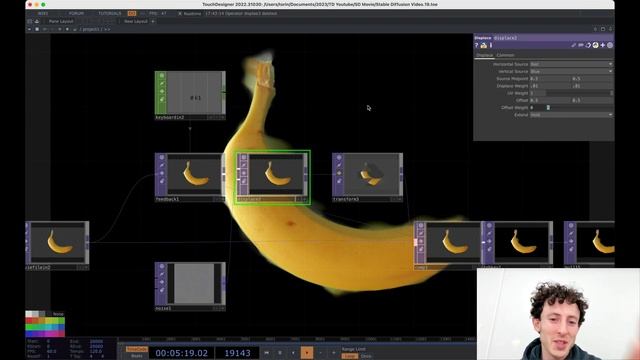Screen dimensions: 640x360
Task: Click frame number field 19143
Action: point(237,353)
